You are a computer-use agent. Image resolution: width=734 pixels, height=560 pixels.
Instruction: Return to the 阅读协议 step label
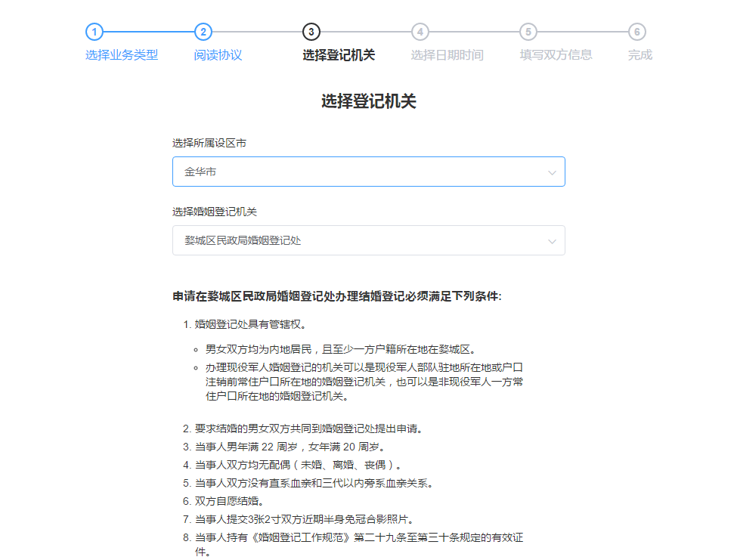click(x=218, y=55)
